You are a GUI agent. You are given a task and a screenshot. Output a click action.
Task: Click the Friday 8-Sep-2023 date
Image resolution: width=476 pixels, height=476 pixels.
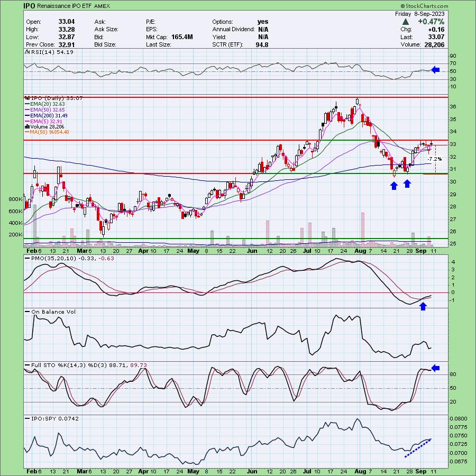pos(419,14)
